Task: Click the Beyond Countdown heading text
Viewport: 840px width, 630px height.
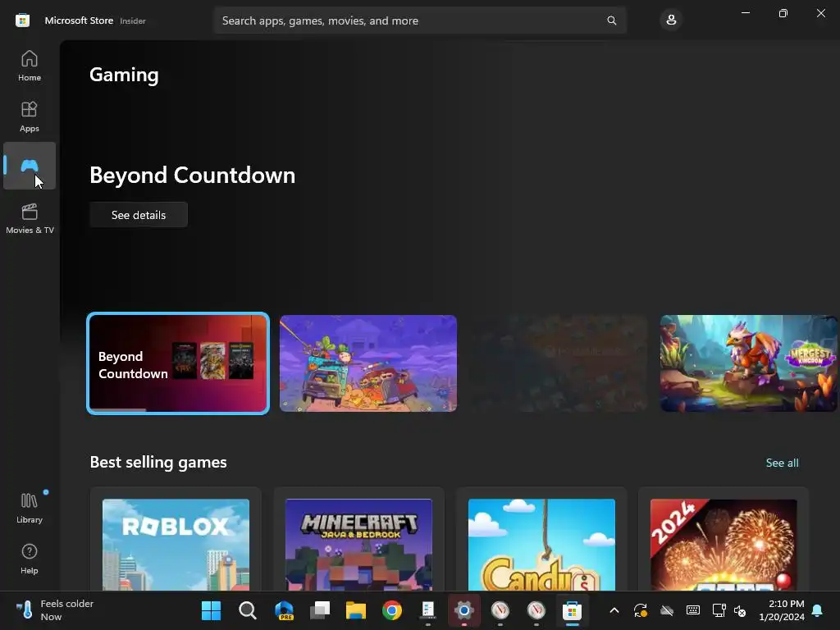Action: click(x=192, y=176)
